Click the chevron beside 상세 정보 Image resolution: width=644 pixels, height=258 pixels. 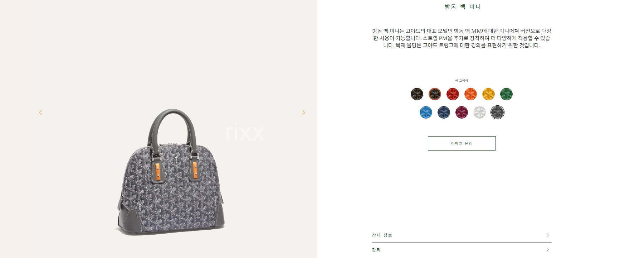(547, 235)
